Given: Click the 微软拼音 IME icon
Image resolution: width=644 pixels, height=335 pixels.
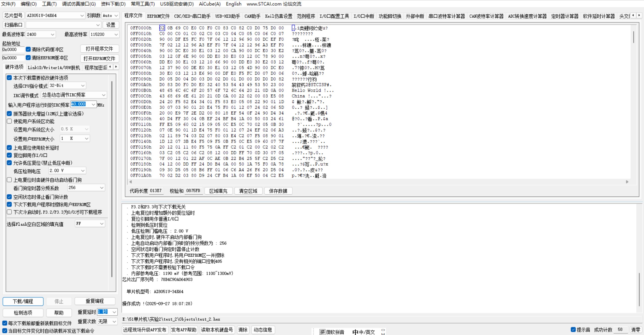Looking at the screenshot, I should (322, 332).
